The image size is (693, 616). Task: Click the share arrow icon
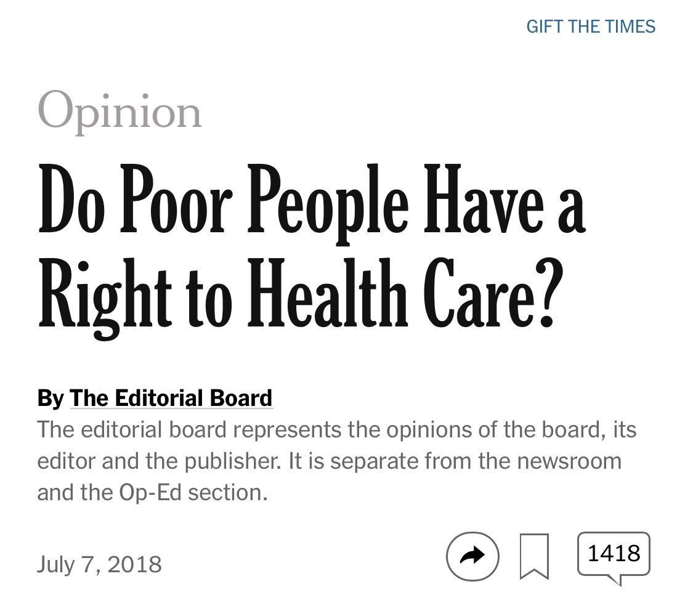[x=472, y=556]
